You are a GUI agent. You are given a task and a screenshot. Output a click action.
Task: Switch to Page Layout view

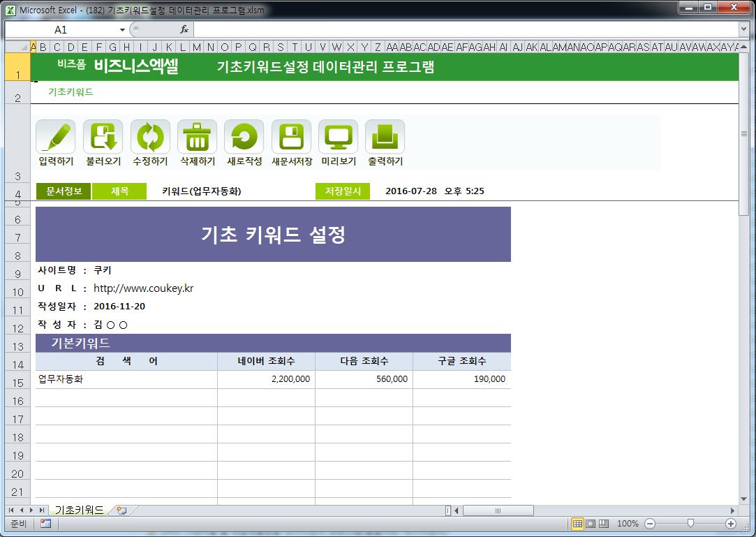point(591,524)
